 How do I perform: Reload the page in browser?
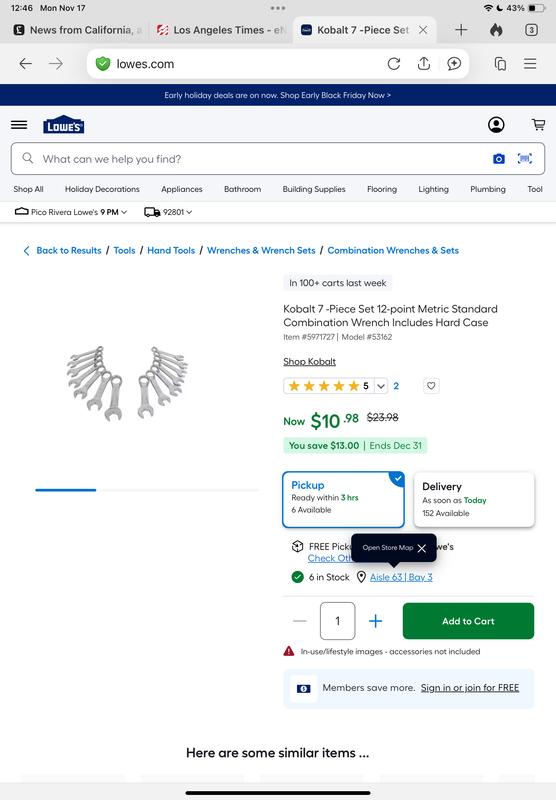tap(393, 64)
